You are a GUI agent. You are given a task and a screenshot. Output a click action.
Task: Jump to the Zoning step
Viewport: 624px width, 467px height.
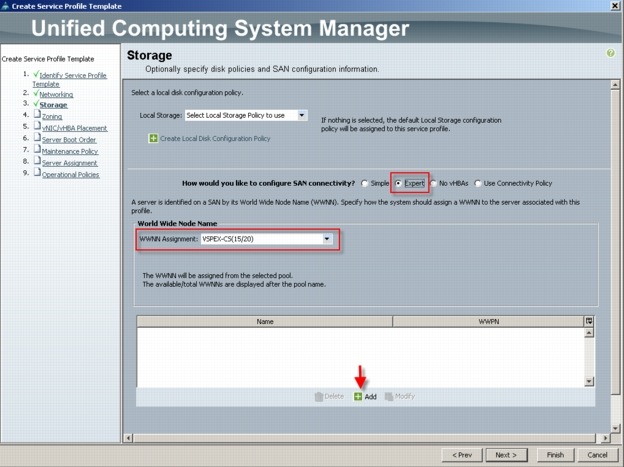coord(52,117)
